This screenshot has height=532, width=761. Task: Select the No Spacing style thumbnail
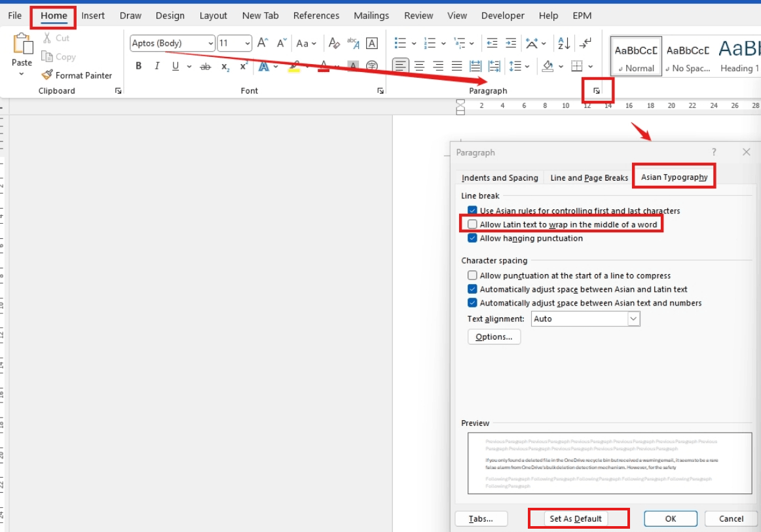click(688, 56)
